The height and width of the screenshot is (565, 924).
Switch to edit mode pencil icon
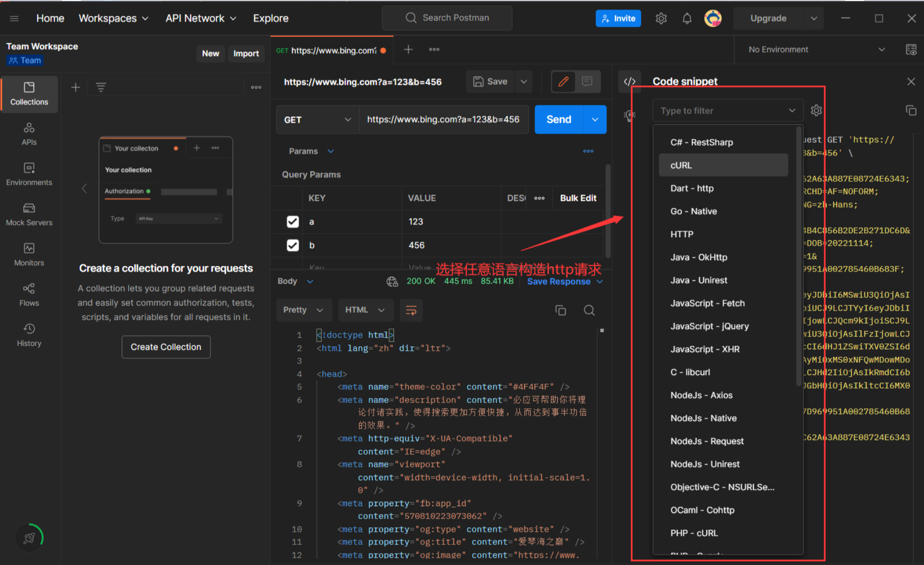(x=563, y=81)
